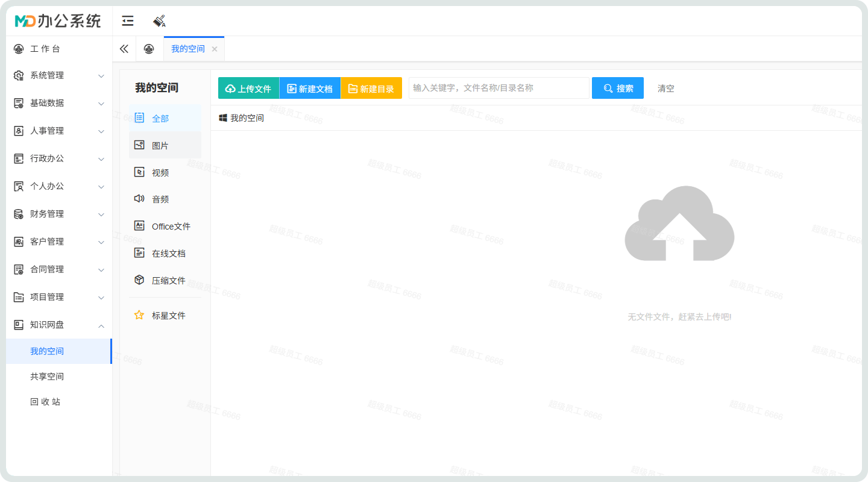Filter by 压缩文件 compressed files
This screenshot has height=482, width=868.
click(x=168, y=280)
